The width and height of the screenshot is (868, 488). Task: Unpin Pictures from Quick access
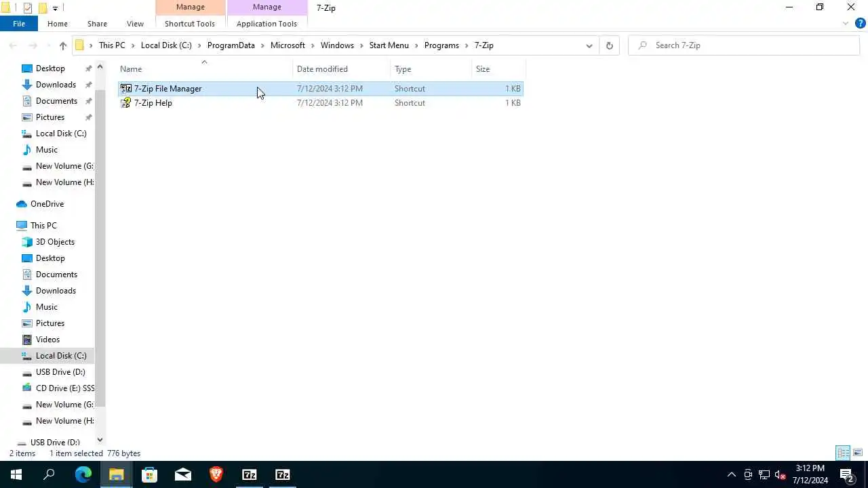pyautogui.click(x=88, y=117)
